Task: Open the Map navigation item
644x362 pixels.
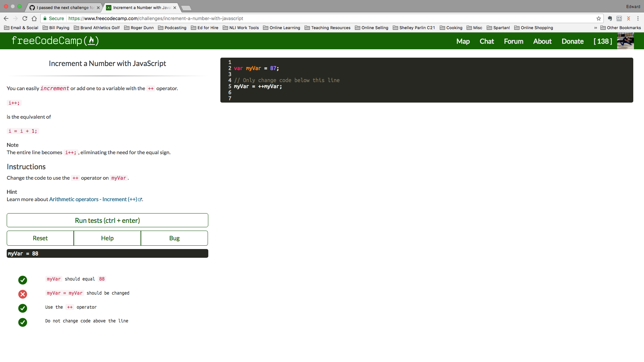Action: click(463, 41)
